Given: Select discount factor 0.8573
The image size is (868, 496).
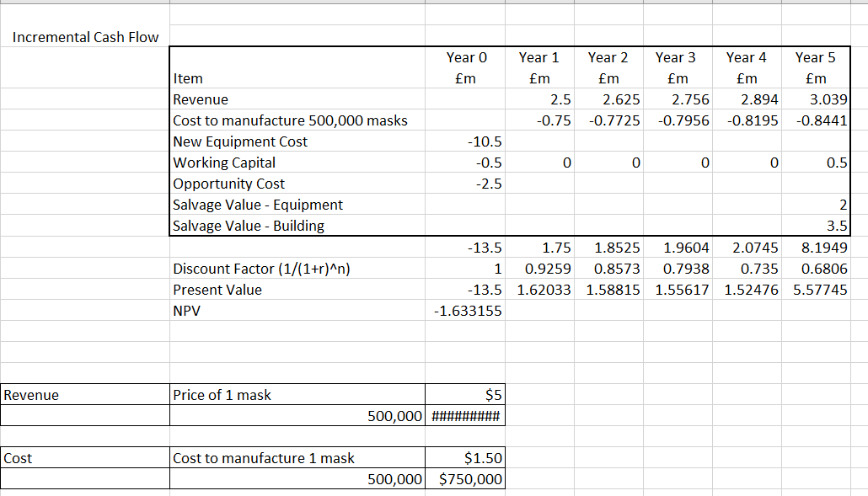Looking at the screenshot, I should [x=609, y=268].
